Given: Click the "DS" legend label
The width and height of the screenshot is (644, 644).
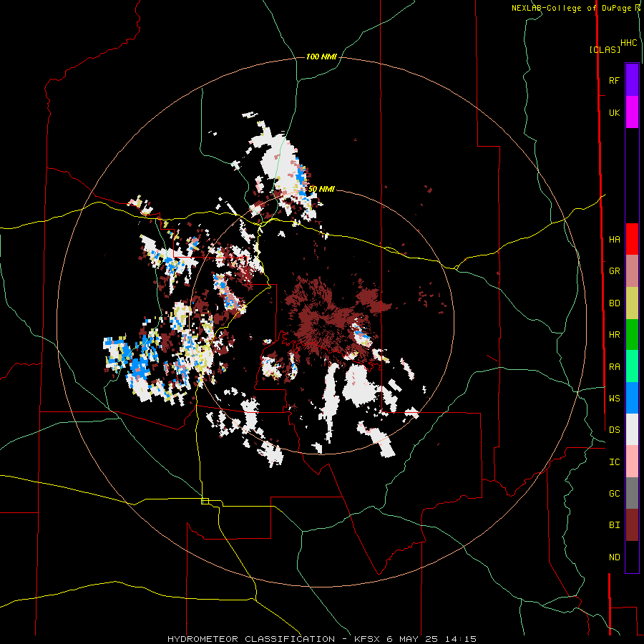Looking at the screenshot, I should click(614, 430).
